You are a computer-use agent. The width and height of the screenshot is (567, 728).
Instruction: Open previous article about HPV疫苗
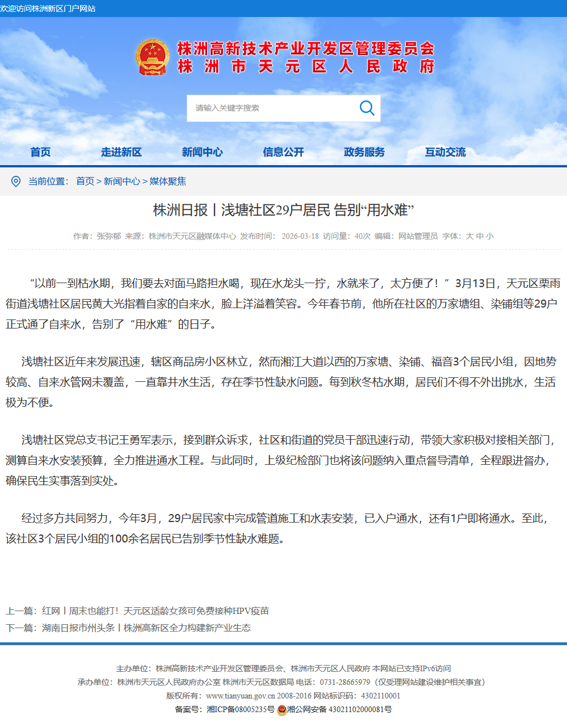point(155,611)
